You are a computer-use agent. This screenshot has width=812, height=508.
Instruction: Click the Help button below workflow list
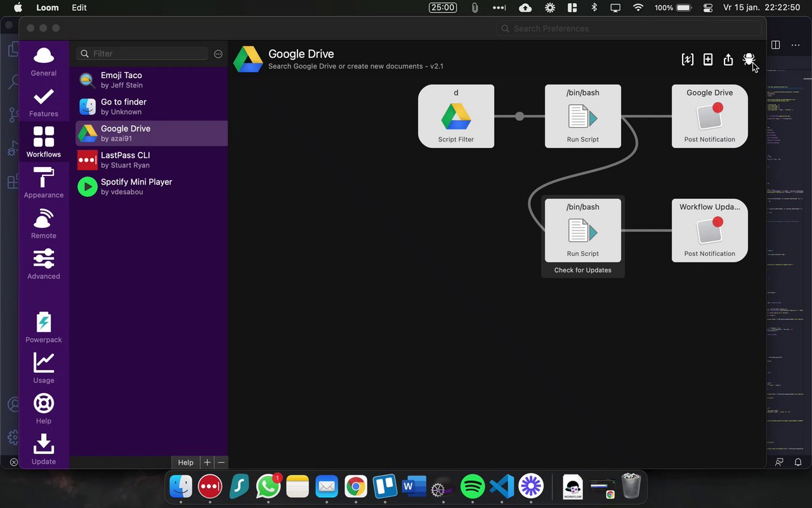pos(186,463)
